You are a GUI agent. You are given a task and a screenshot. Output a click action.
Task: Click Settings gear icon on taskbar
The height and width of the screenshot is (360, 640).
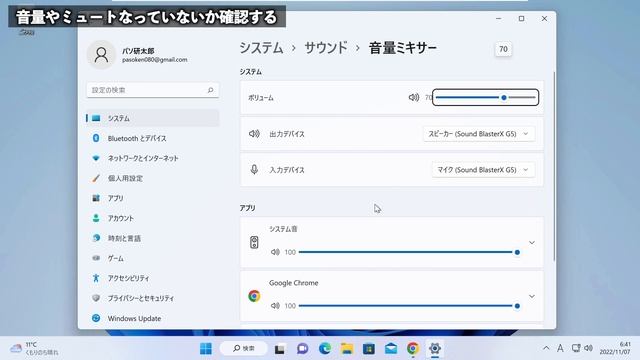click(x=435, y=349)
